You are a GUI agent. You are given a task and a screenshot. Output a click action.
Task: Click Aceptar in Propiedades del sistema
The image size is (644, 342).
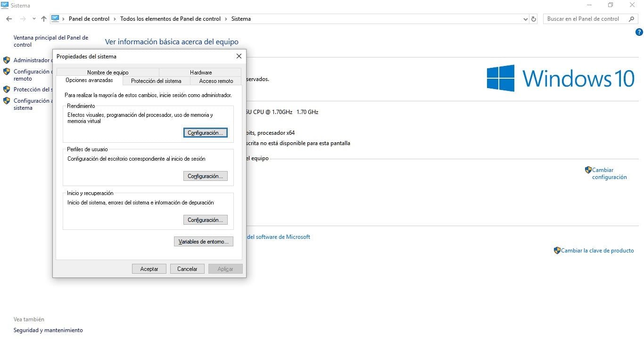[149, 269]
